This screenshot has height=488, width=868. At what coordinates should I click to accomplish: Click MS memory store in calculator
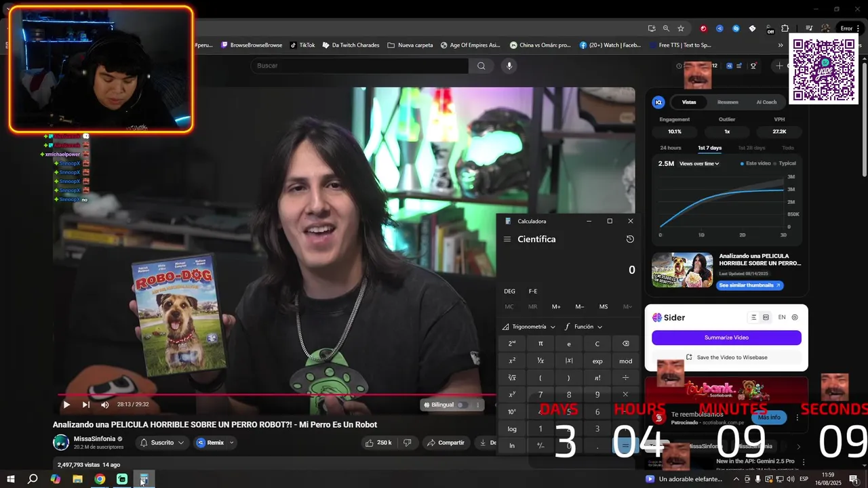(604, 306)
